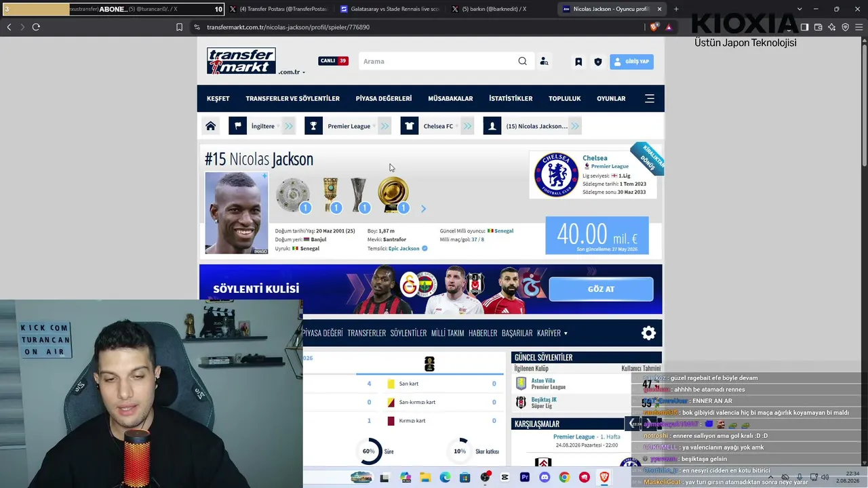Switch to Galatasaray vs Stade Rennais tab
This screenshot has height=488, width=868.
[389, 9]
